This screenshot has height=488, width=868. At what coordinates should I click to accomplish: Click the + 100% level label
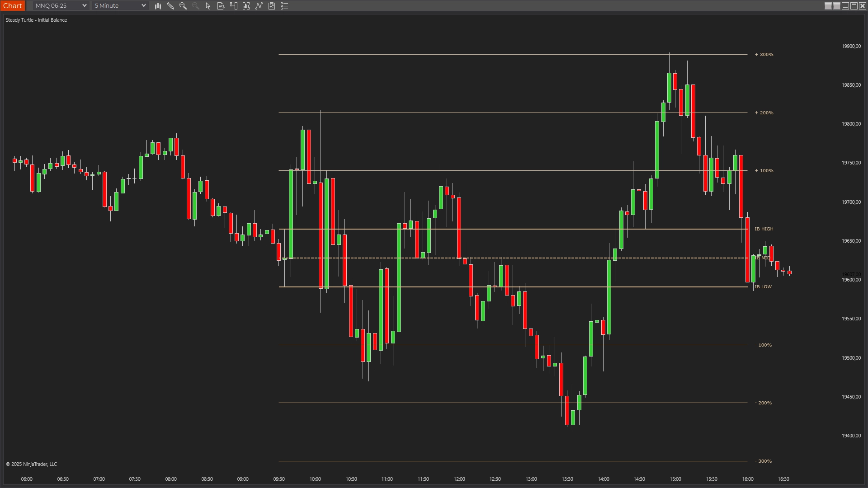click(764, 171)
